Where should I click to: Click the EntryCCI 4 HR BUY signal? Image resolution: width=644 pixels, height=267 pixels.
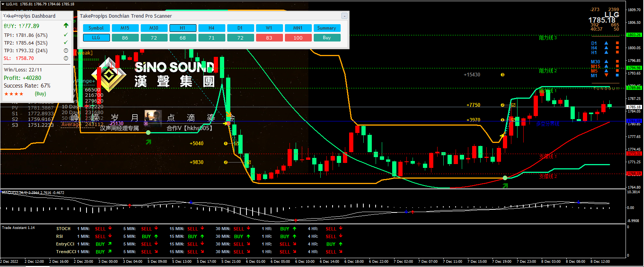click(x=331, y=244)
